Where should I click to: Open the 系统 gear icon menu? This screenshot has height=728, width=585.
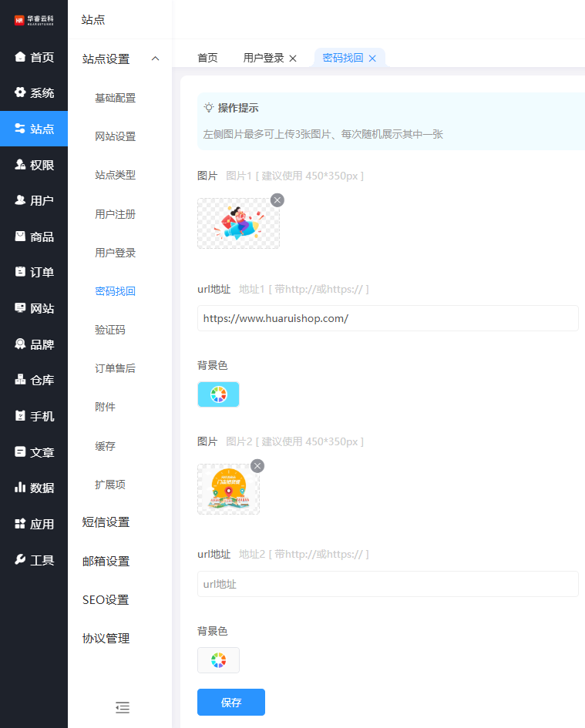click(21, 93)
